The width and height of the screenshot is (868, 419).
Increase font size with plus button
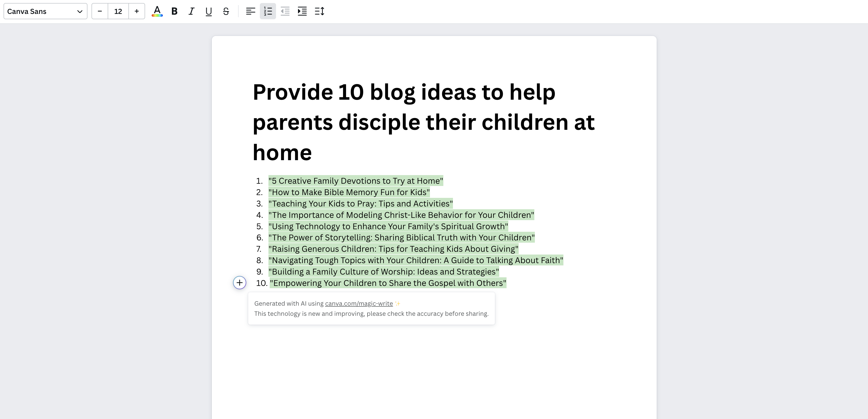[136, 11]
